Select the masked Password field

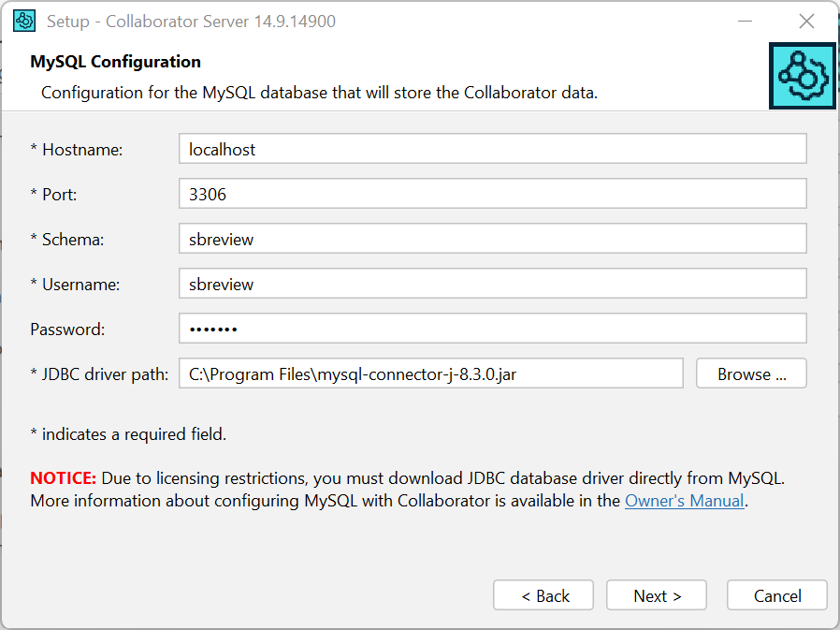[x=492, y=328]
